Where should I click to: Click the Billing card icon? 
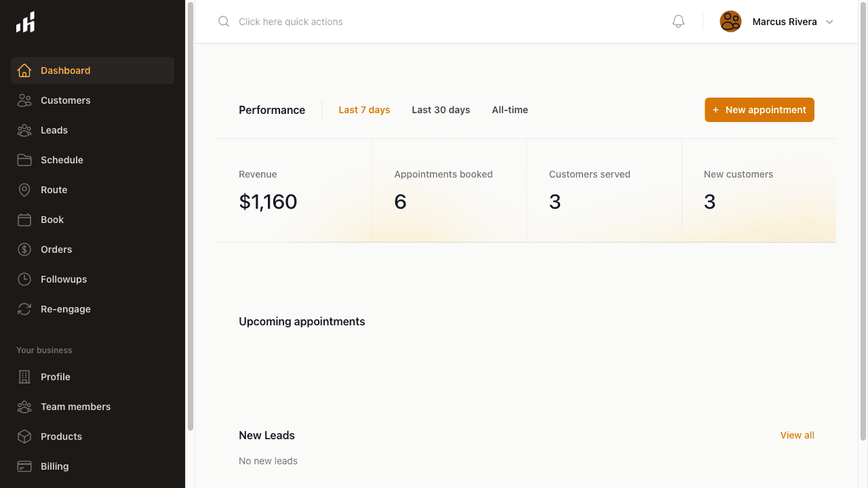click(x=24, y=466)
